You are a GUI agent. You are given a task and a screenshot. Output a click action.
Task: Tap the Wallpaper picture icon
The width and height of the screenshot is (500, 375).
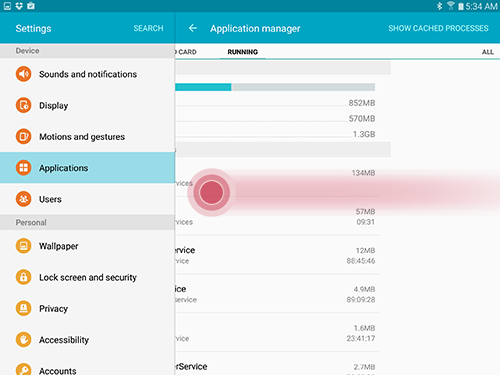click(x=23, y=246)
